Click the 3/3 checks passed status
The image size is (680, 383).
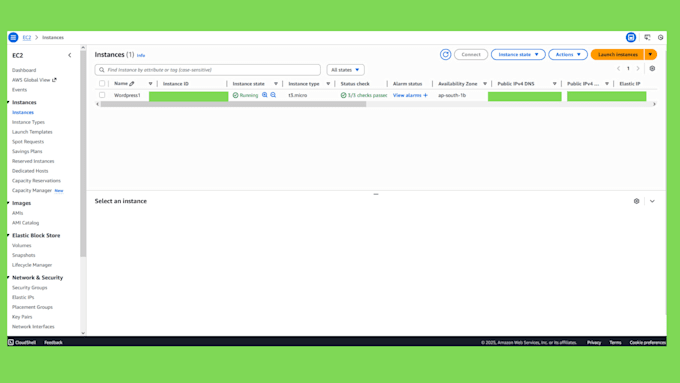364,95
